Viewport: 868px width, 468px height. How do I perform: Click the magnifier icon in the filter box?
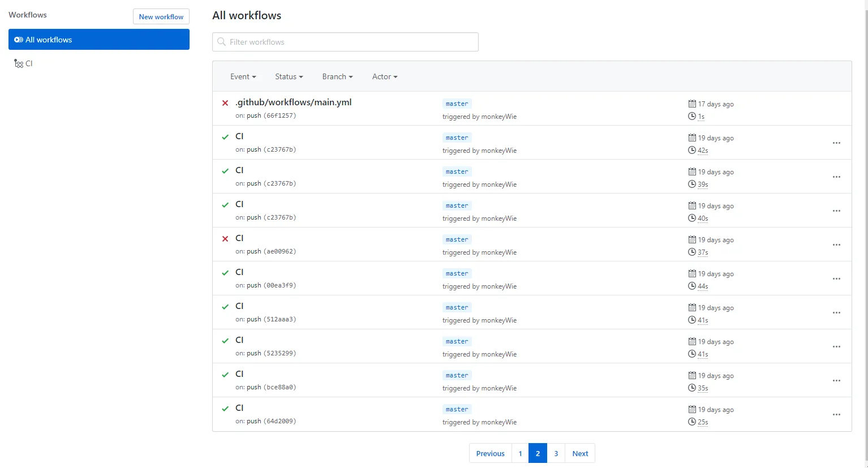coord(222,42)
